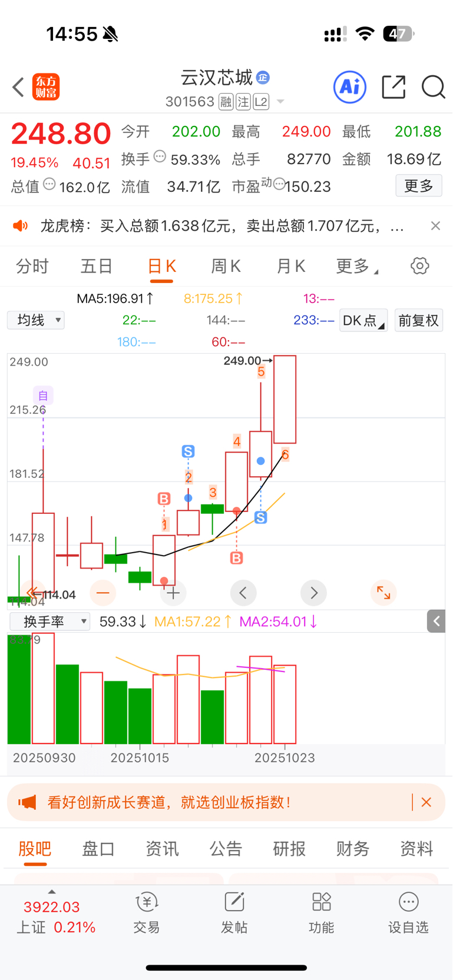453x980 pixels.
Task: Open the 更多 period dropdown
Action: [x=357, y=266]
